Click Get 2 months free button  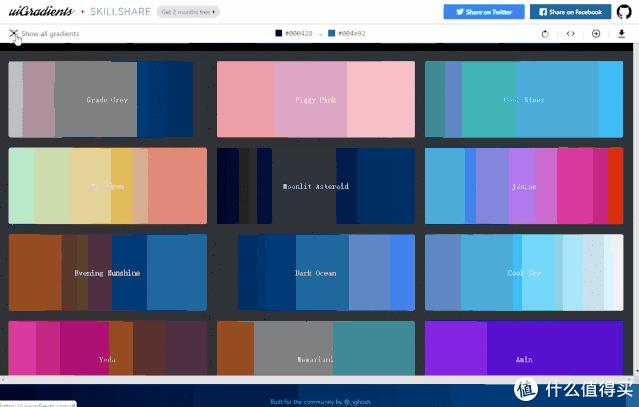[x=189, y=11]
